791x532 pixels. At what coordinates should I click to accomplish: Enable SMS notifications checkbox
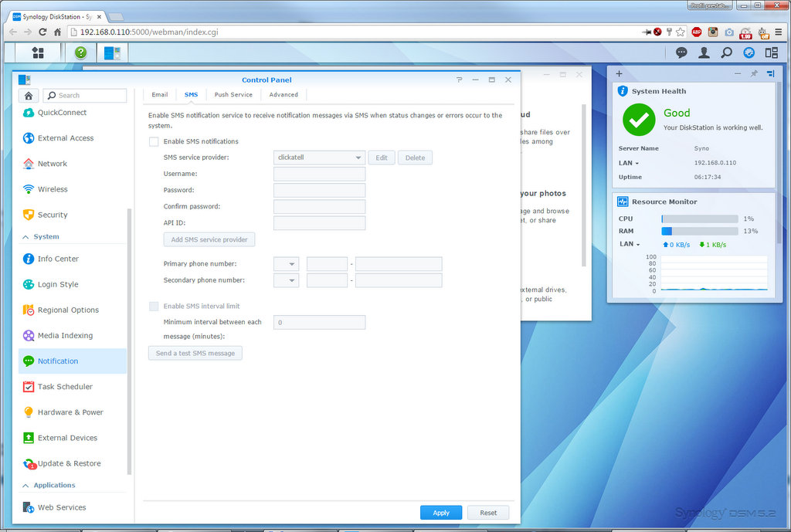point(154,142)
